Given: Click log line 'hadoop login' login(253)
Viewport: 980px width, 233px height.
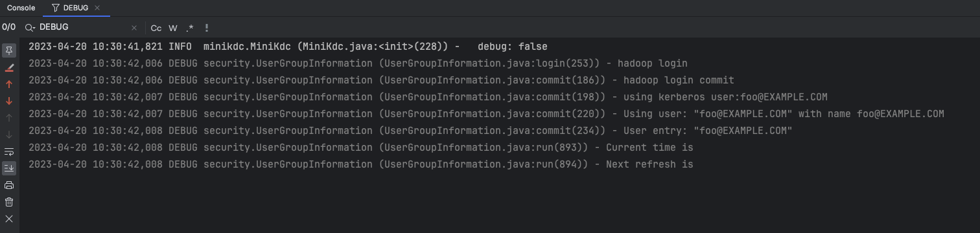Looking at the screenshot, I should [358, 63].
